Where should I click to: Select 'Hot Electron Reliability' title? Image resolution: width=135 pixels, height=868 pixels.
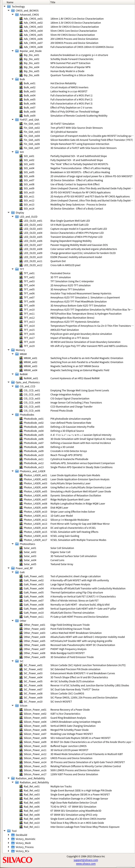(x=63, y=84)
